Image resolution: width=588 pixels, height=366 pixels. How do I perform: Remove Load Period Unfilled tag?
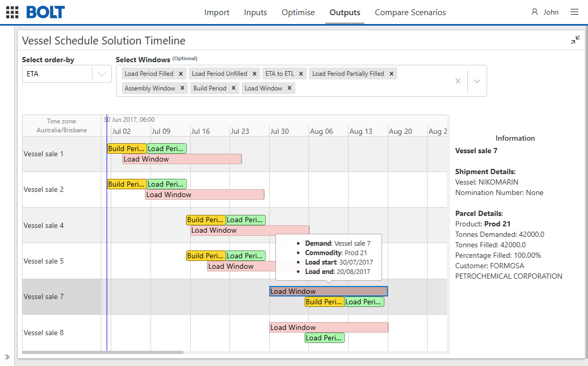tap(254, 74)
